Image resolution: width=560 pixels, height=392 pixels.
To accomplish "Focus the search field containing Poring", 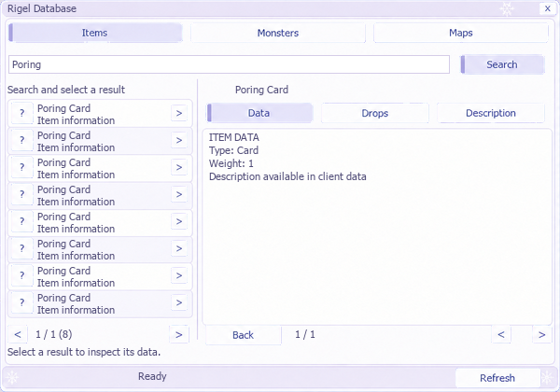I will (x=229, y=64).
